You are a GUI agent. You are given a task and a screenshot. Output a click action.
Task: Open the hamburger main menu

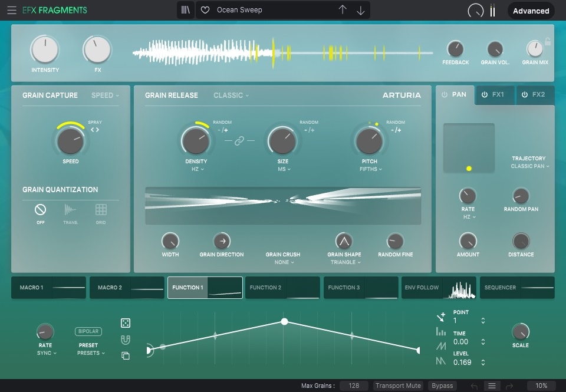pos(12,10)
